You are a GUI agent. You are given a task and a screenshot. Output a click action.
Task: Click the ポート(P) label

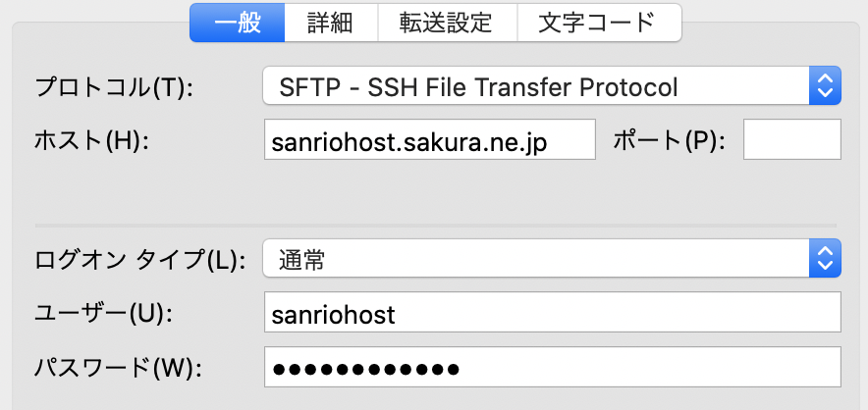(669, 140)
